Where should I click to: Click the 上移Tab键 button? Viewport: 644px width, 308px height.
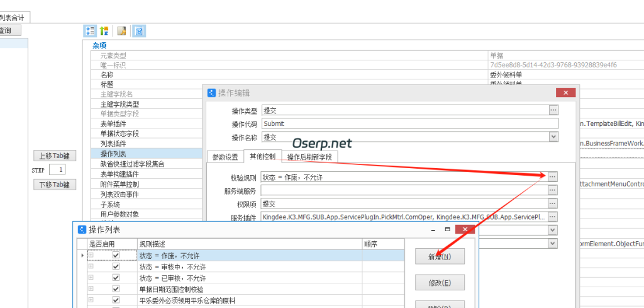tap(55, 156)
